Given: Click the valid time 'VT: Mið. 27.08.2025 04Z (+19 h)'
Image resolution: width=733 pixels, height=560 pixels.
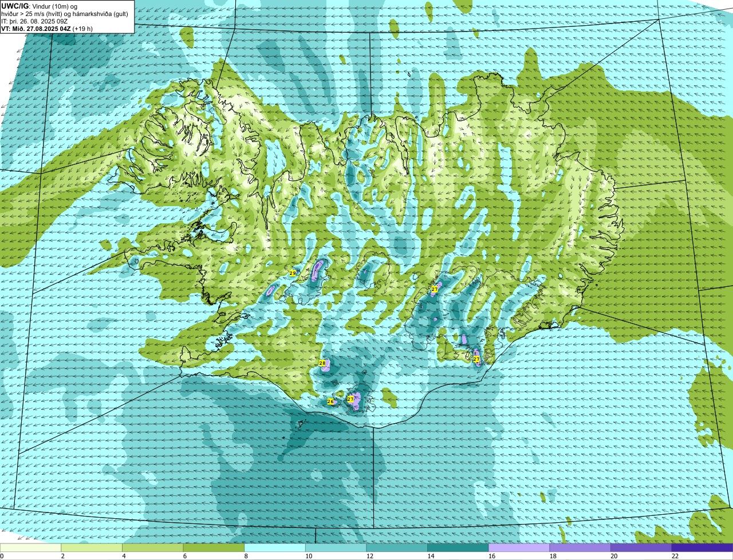Looking at the screenshot, I should [47, 28].
